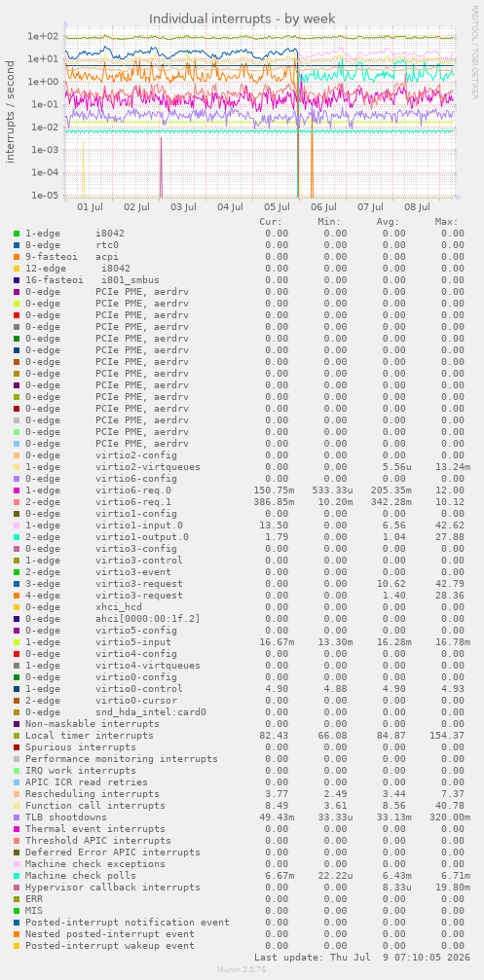Click the 'Function call interrupts' legend label
Screen dimensions: 484x980
[x=95, y=806]
